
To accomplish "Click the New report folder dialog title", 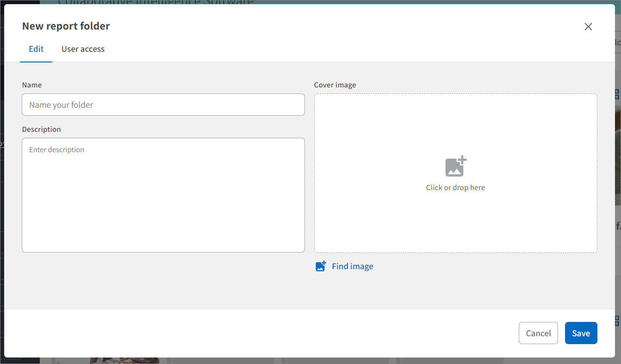I will [66, 26].
